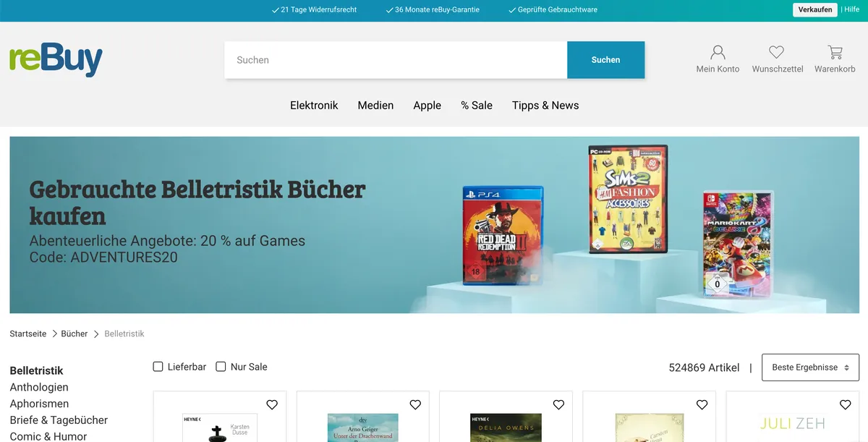The height and width of the screenshot is (442, 868).
Task: Select the Apple navigation item
Action: pyautogui.click(x=427, y=105)
